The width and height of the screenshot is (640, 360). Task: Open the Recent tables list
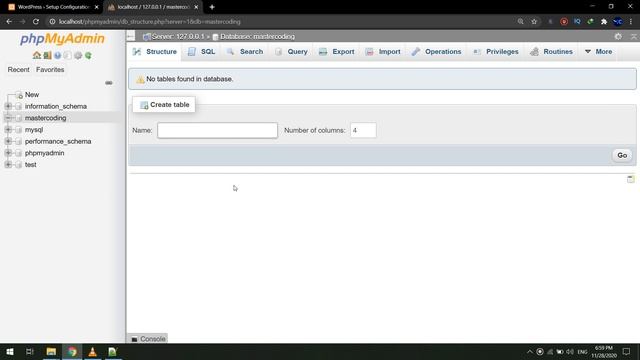[18, 70]
